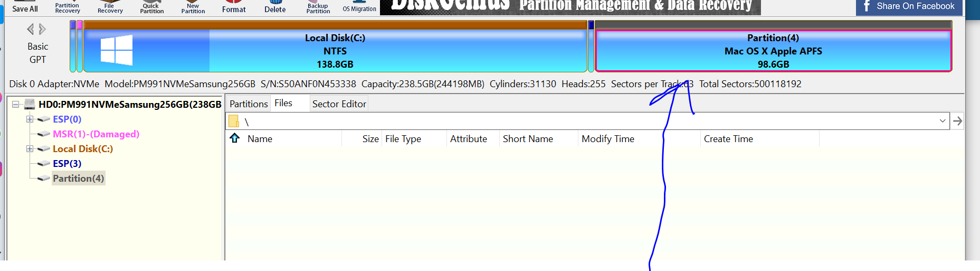Select the Partition(4) Mac OS X APFS bar

click(773, 46)
